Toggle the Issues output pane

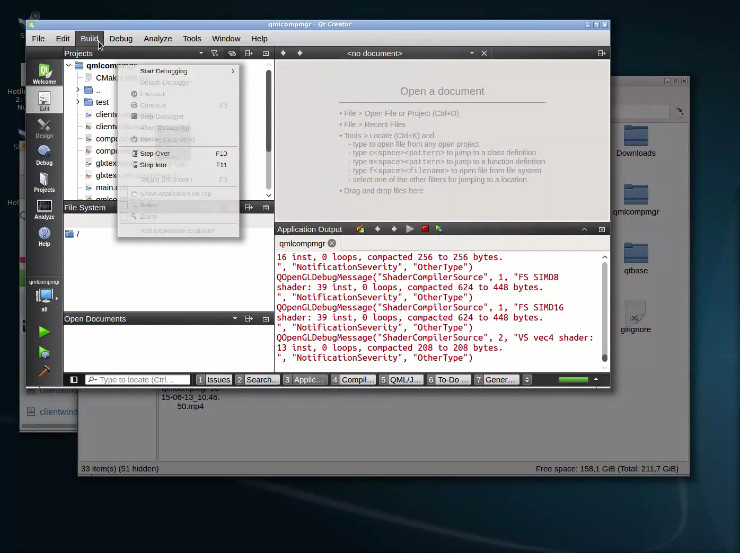[214, 379]
